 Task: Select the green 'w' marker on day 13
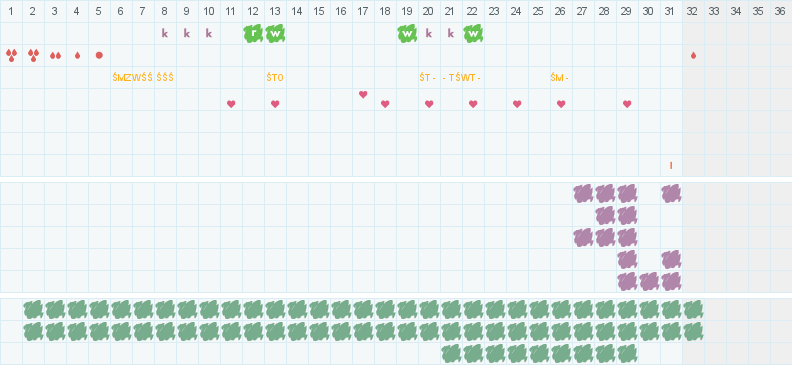coord(275,33)
